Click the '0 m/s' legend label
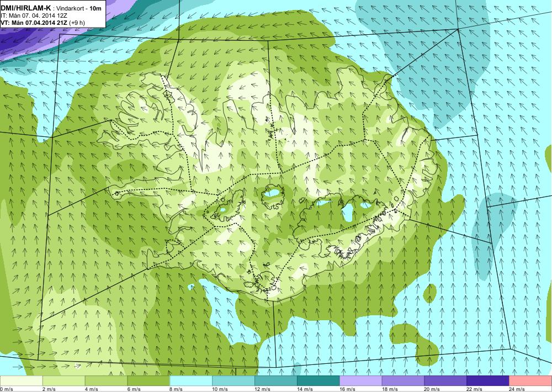 pos(7,389)
